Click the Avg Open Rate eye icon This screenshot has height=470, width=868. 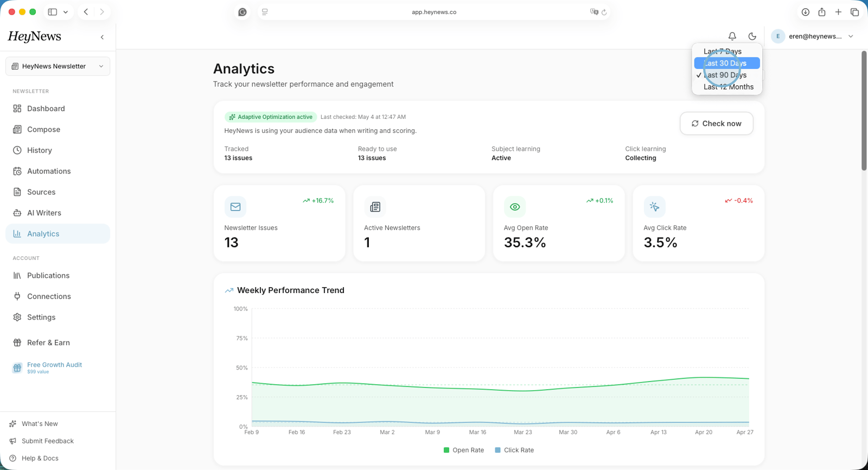pyautogui.click(x=515, y=207)
